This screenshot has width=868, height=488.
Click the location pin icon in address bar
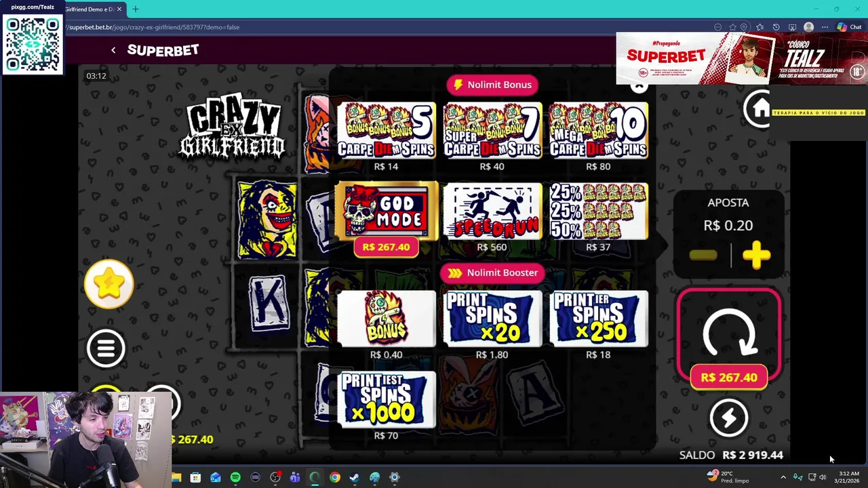[744, 27]
